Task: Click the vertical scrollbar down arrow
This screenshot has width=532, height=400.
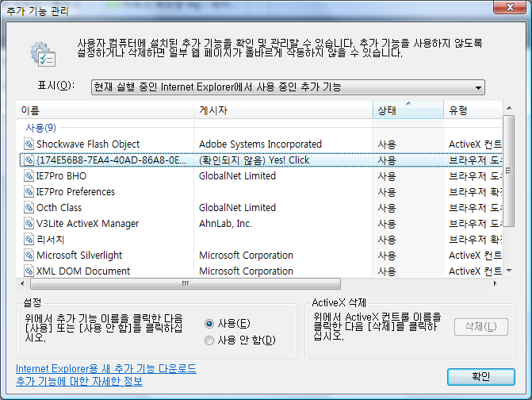Action: click(x=508, y=271)
